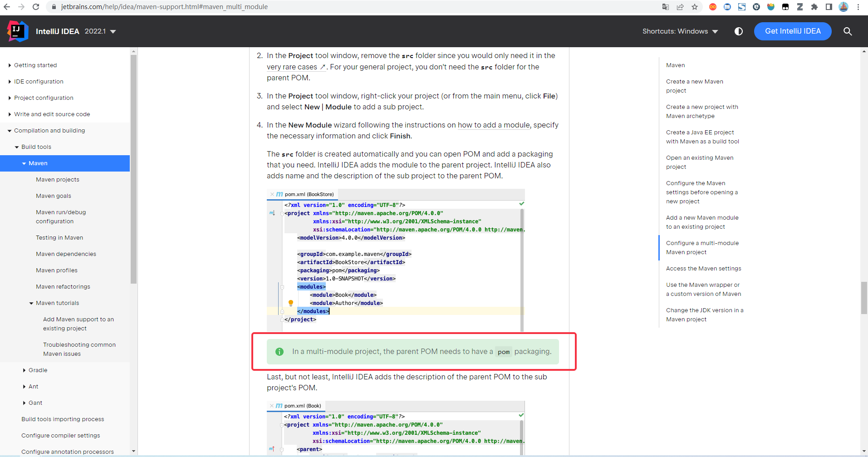The image size is (868, 457).
Task: Follow the 'very rare cases' link
Action: (x=296, y=67)
